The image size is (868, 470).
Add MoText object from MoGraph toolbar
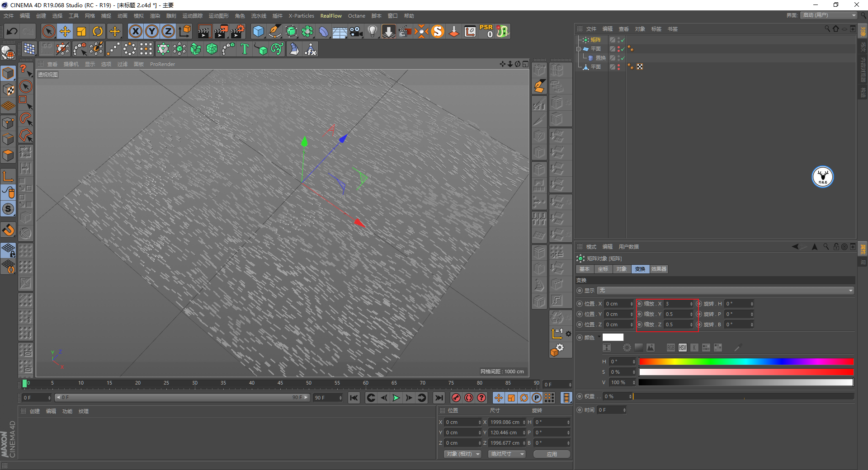245,49
